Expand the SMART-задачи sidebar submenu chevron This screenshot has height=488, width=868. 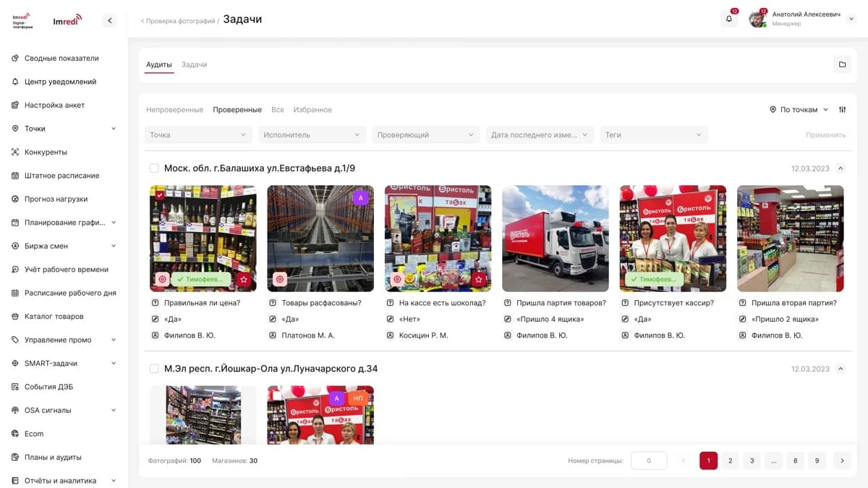pyautogui.click(x=114, y=364)
